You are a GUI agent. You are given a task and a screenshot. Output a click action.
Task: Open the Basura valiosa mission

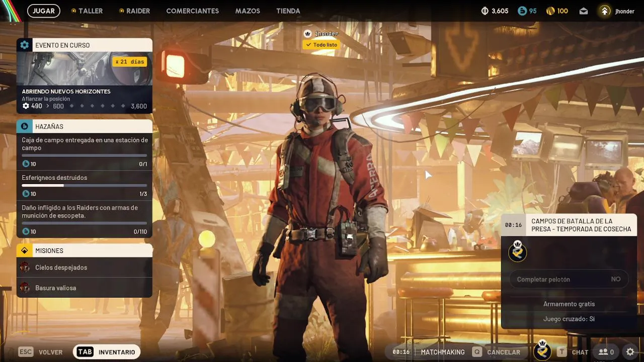point(85,288)
